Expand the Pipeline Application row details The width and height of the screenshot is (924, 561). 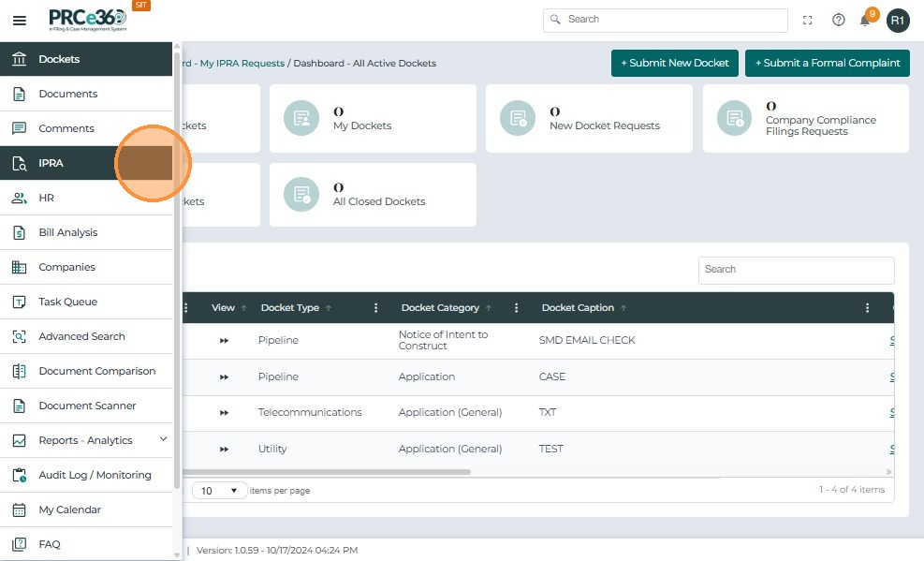[225, 376]
